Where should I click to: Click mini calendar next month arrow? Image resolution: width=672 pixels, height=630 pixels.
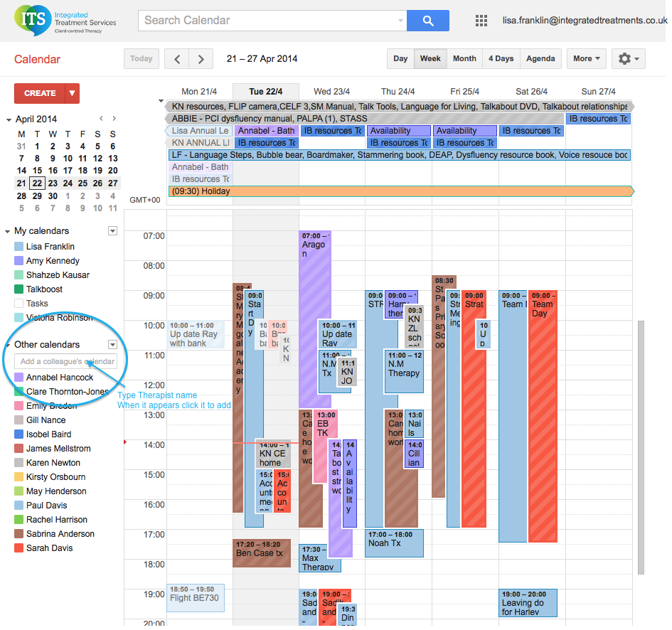pos(114,119)
